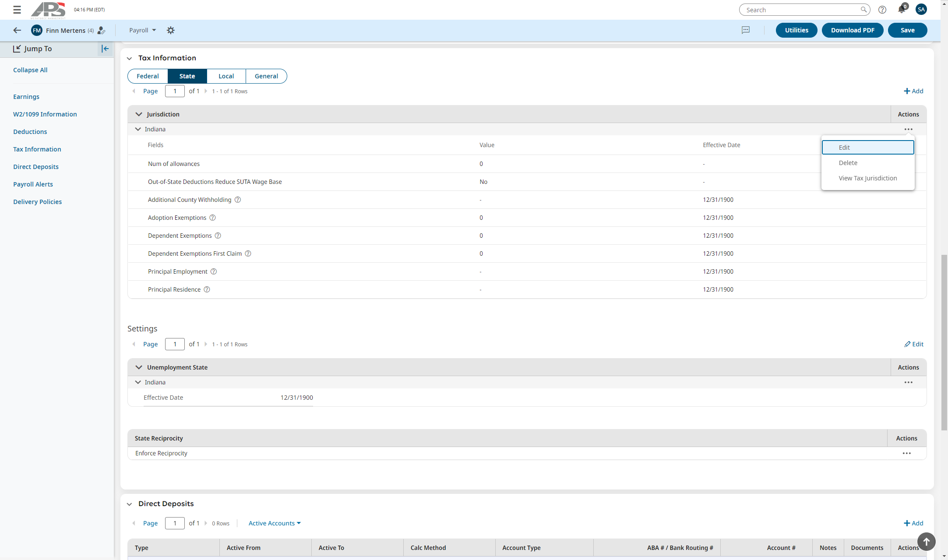Screen dimensions: 948x560
Task: Click the scroll-to-top arrow button
Action: point(926,542)
